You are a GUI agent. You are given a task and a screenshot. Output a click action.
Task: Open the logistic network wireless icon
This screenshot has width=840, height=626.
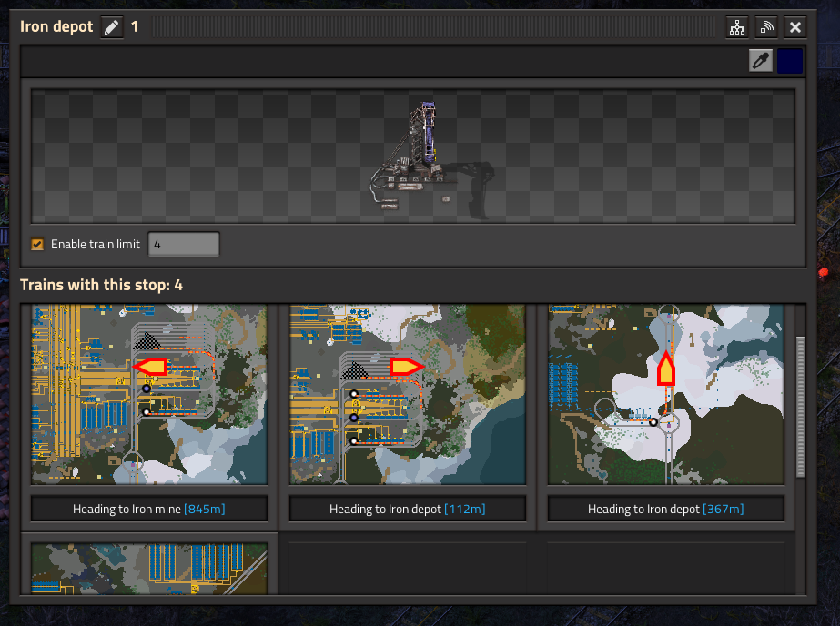[766, 26]
